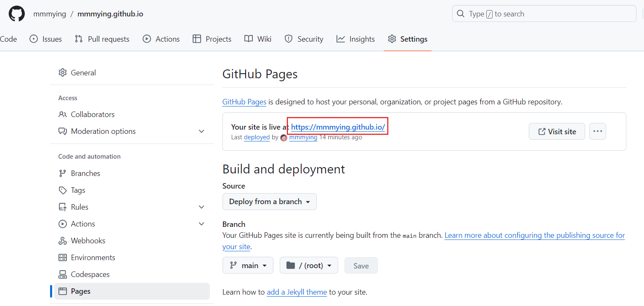Go to the Code tab

pos(8,39)
